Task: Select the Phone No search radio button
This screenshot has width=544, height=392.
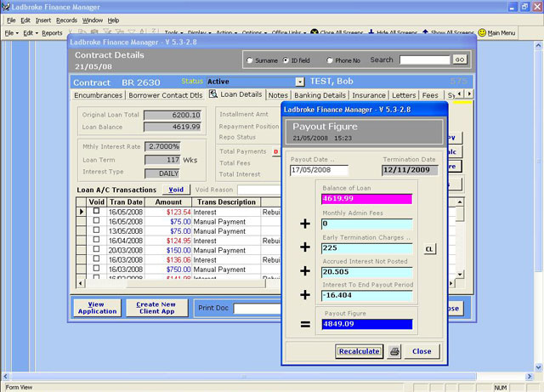Action: (x=329, y=60)
